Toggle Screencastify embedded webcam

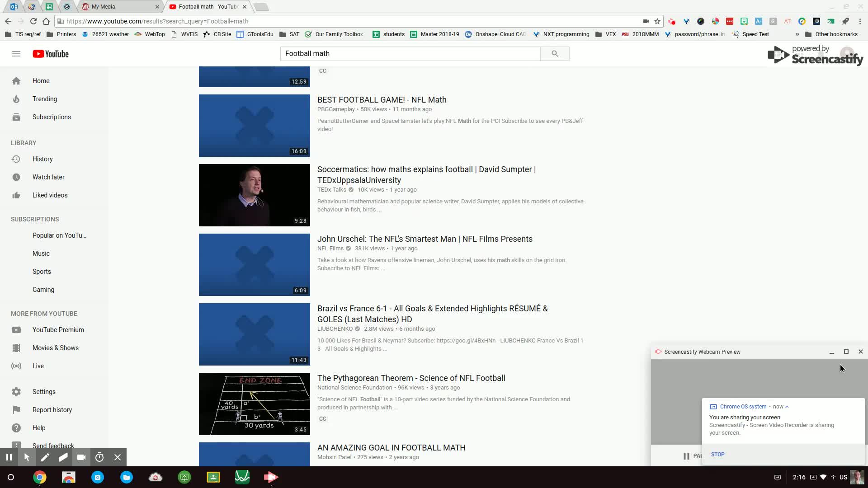pos(81,457)
